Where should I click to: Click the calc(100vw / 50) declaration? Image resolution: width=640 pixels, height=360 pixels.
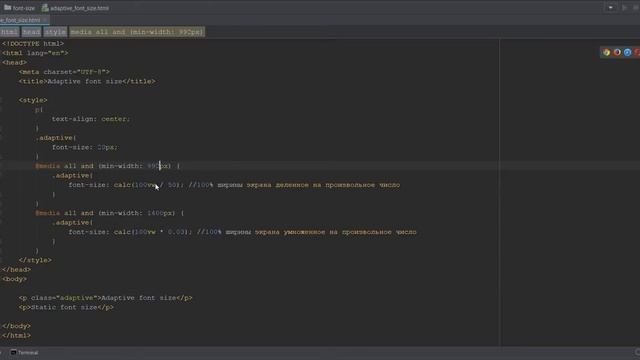(126, 185)
